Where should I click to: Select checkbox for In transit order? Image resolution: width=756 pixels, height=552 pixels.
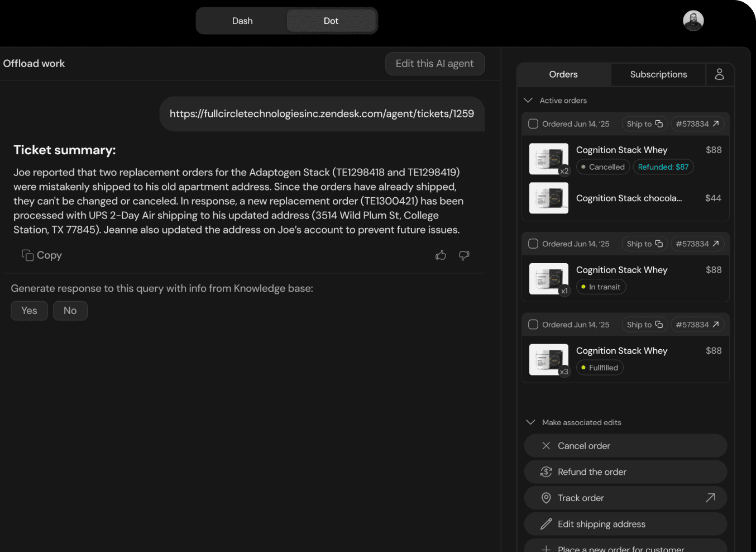pos(533,244)
